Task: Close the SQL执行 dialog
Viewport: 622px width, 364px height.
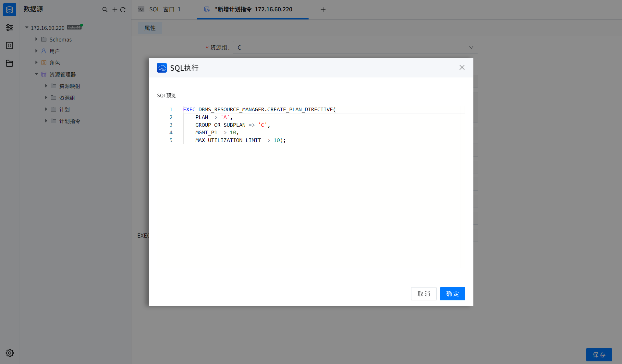Action: point(462,67)
